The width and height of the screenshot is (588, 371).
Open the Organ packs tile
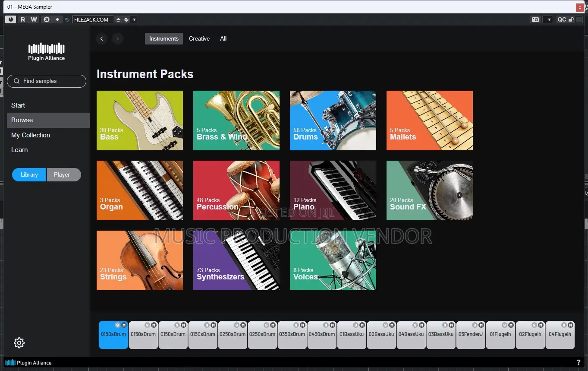[x=140, y=190]
